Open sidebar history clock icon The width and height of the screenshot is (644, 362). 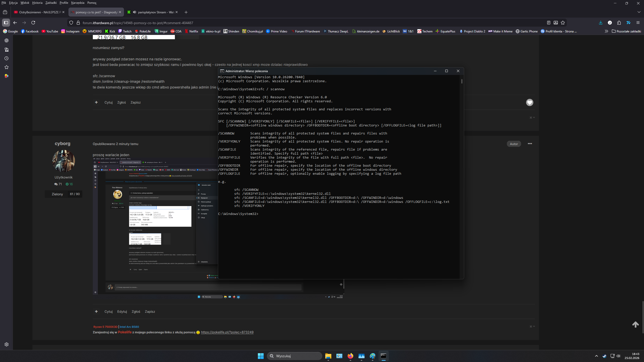pos(7,58)
